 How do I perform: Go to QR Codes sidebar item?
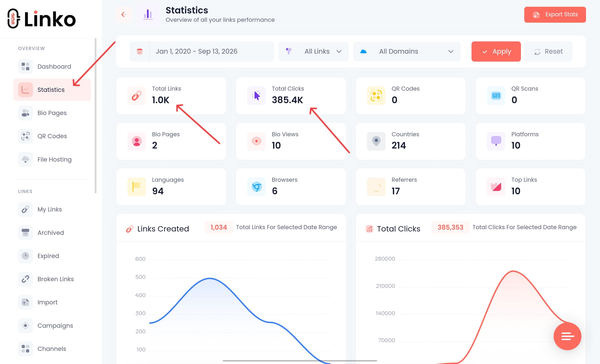pos(52,136)
